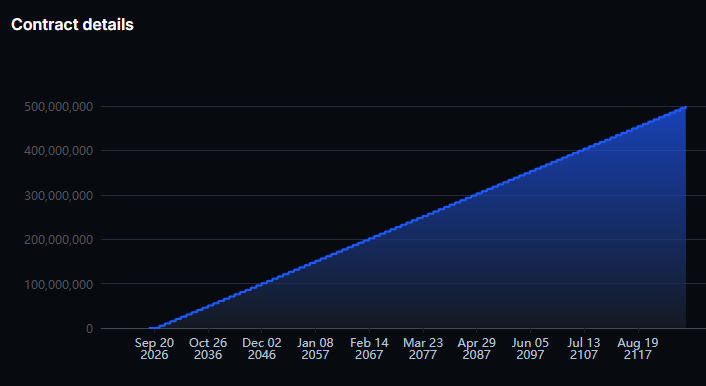Click the 400,000,000 y-axis label

tap(59, 151)
